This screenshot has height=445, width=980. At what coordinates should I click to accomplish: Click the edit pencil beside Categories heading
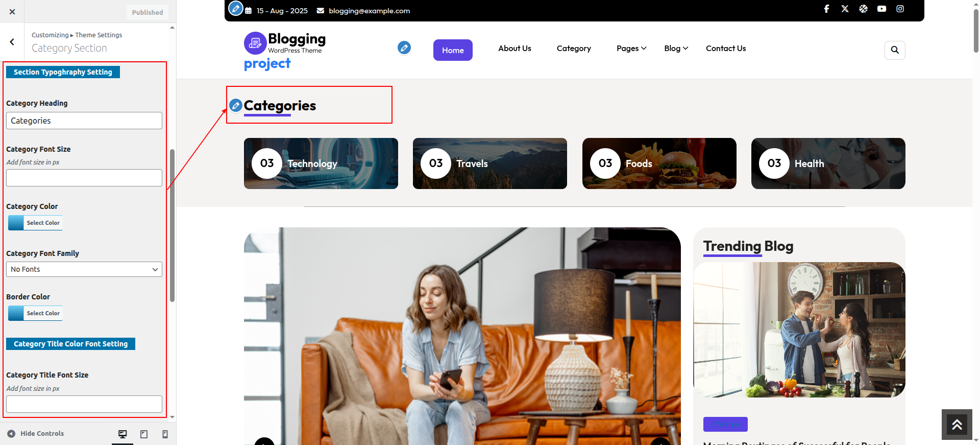235,105
